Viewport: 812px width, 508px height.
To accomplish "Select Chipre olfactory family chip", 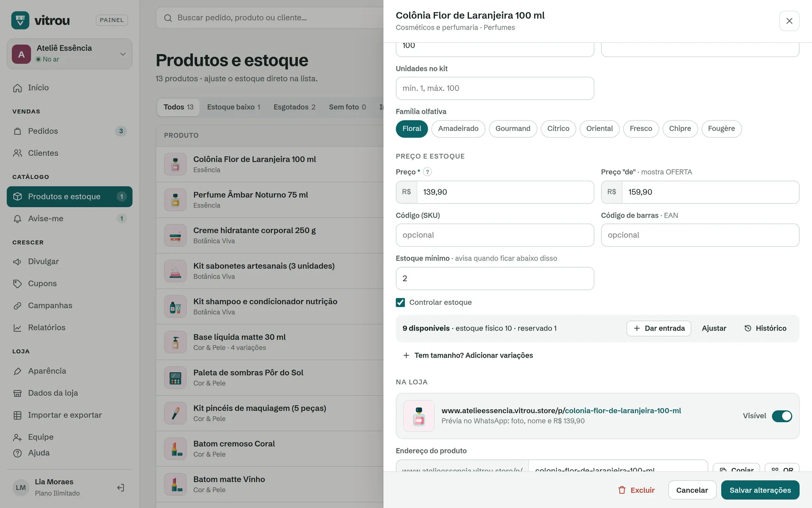I will coord(680,129).
